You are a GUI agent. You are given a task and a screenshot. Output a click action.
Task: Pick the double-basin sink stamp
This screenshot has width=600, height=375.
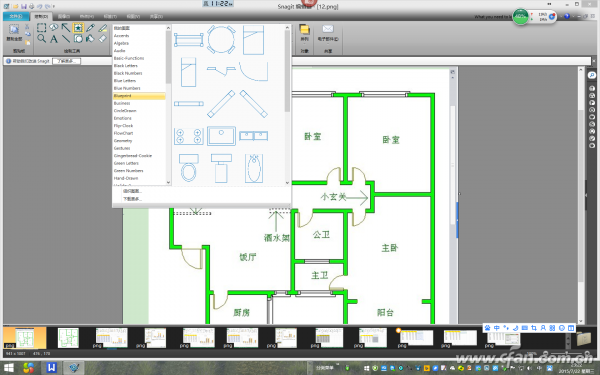pos(253,136)
